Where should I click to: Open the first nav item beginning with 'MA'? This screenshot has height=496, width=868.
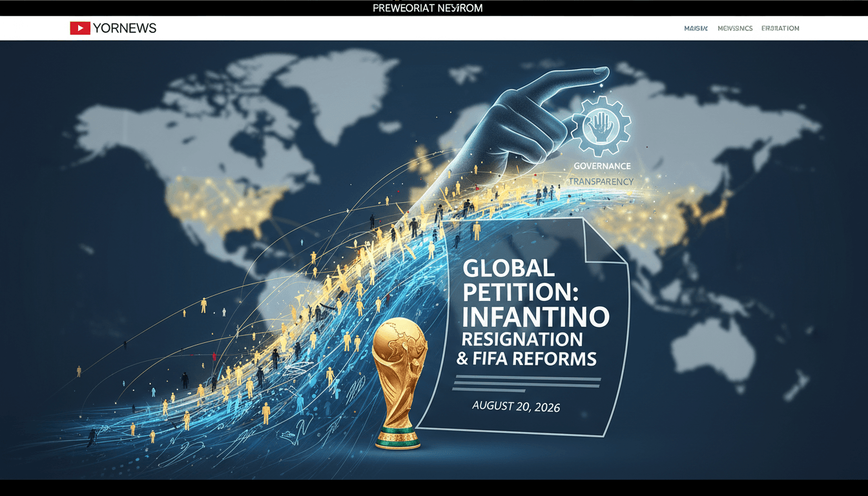(x=696, y=28)
